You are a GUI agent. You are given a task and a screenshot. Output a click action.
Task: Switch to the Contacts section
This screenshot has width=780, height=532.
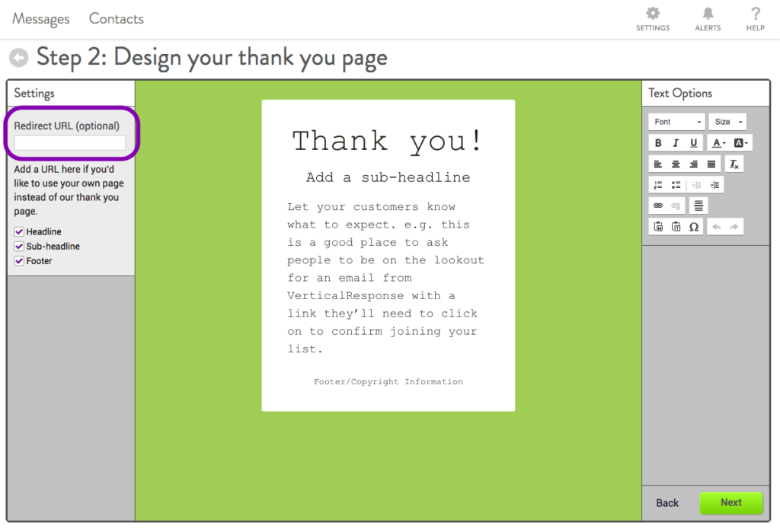coord(116,18)
